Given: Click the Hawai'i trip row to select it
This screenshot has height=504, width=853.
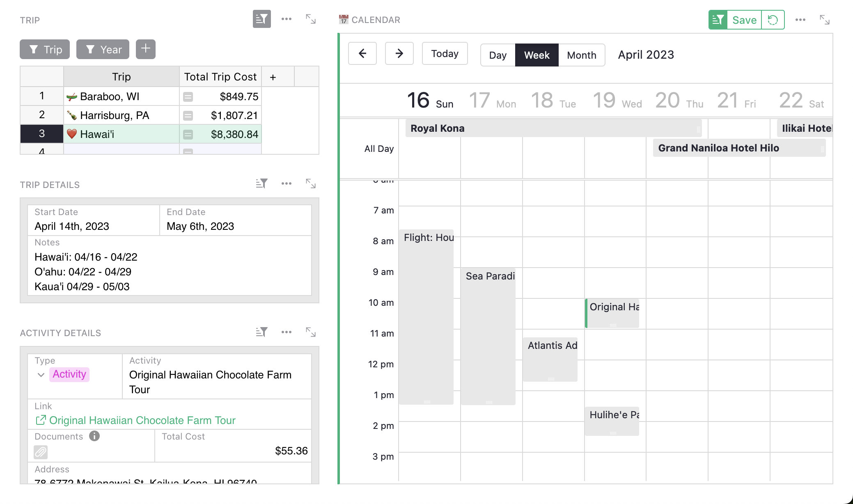Looking at the screenshot, I should point(120,134).
